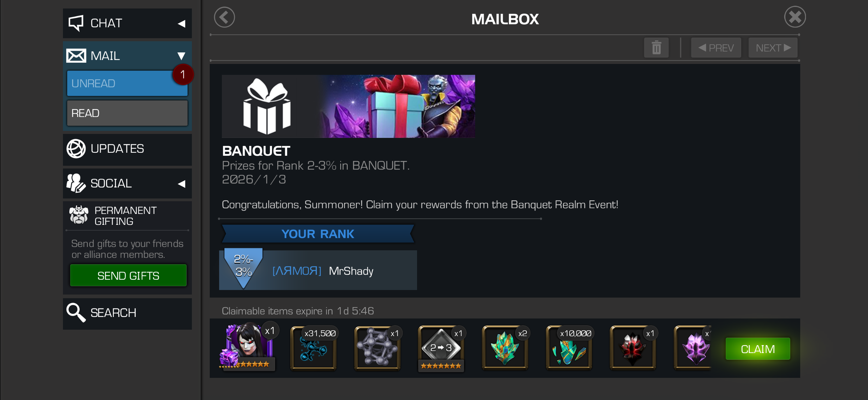Delete this mail with the trash icon
Screen dimensions: 868x400
tap(656, 48)
